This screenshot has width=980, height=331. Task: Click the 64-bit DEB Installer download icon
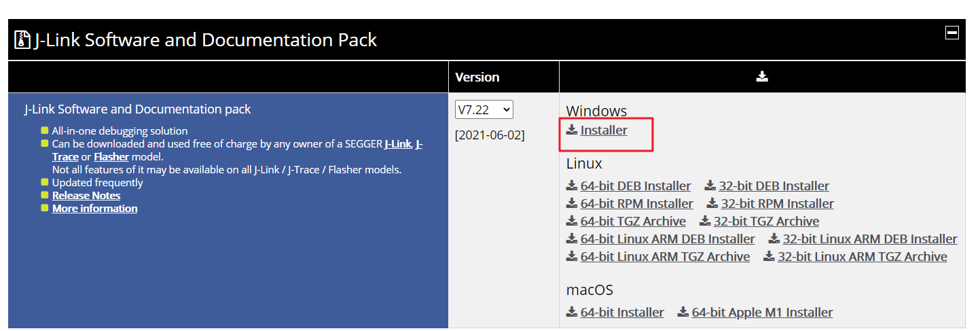[572, 186]
